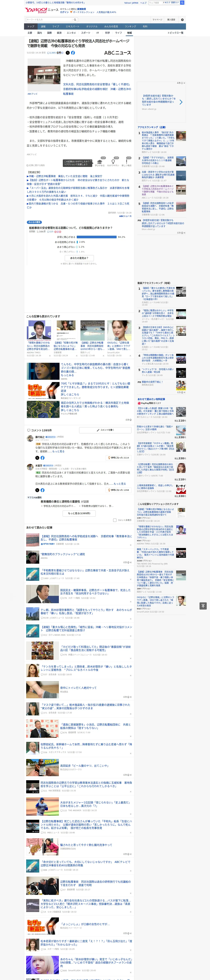The image size is (210, 980).
Task: Click the ある程度関心がある poll bar
Action: pyautogui.click(x=77, y=242)
